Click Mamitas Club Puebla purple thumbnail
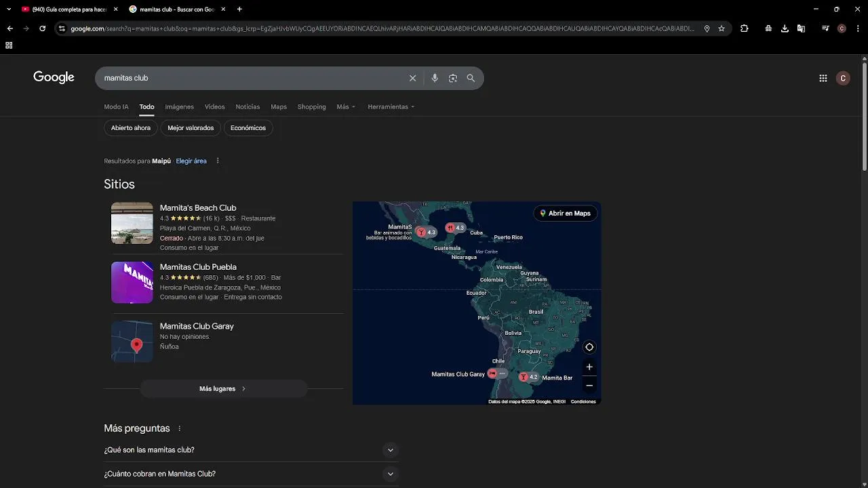This screenshot has height=488, width=868. click(132, 282)
